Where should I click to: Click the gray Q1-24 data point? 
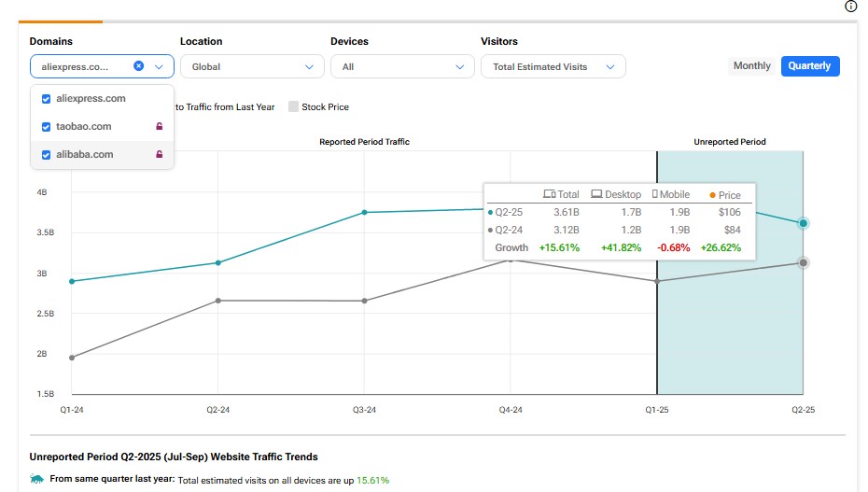(x=72, y=358)
